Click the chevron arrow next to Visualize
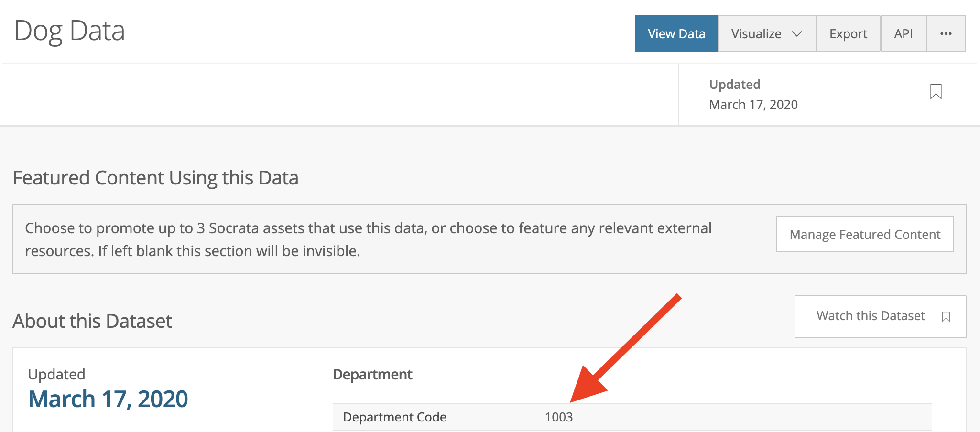980x432 pixels. (796, 34)
